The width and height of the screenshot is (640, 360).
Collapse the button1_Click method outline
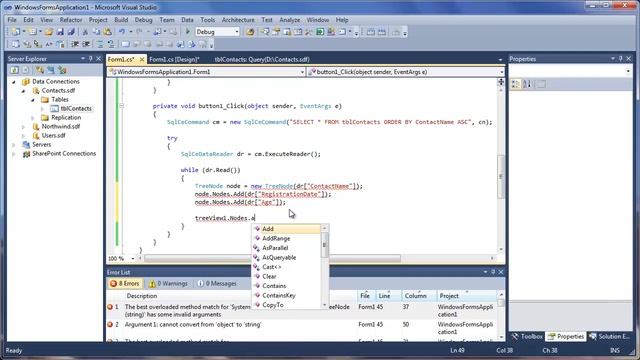tap(122, 106)
